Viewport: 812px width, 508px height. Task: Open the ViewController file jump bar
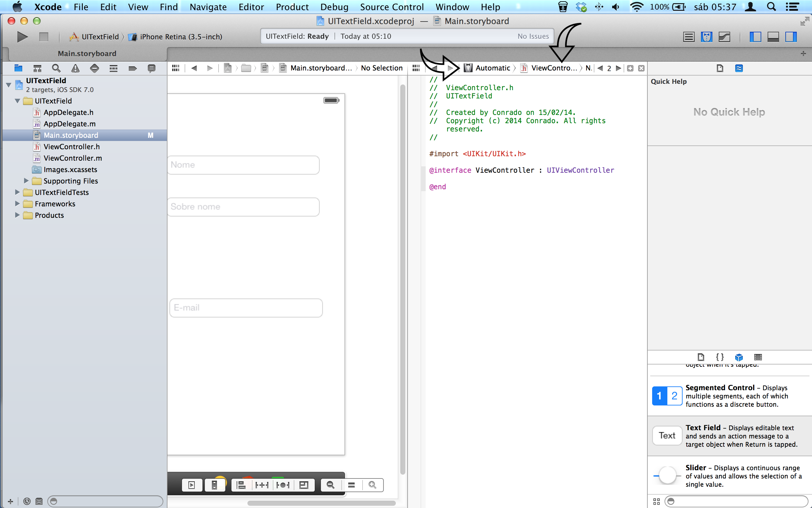coord(549,68)
